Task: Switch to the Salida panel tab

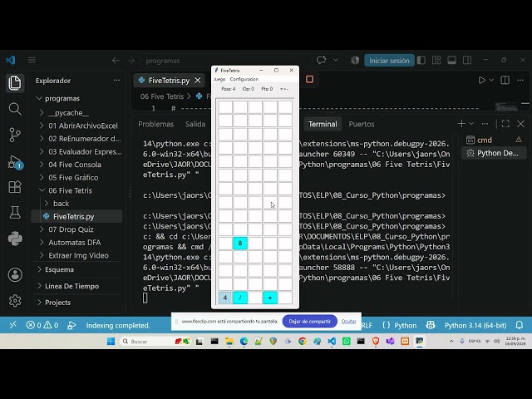Action: (x=195, y=124)
